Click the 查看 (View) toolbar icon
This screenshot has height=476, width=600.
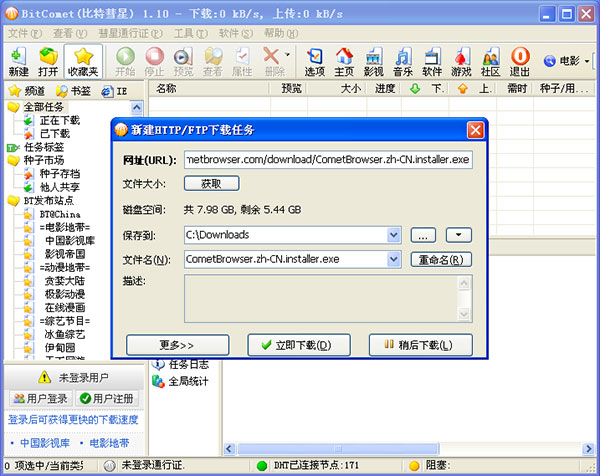point(213,62)
